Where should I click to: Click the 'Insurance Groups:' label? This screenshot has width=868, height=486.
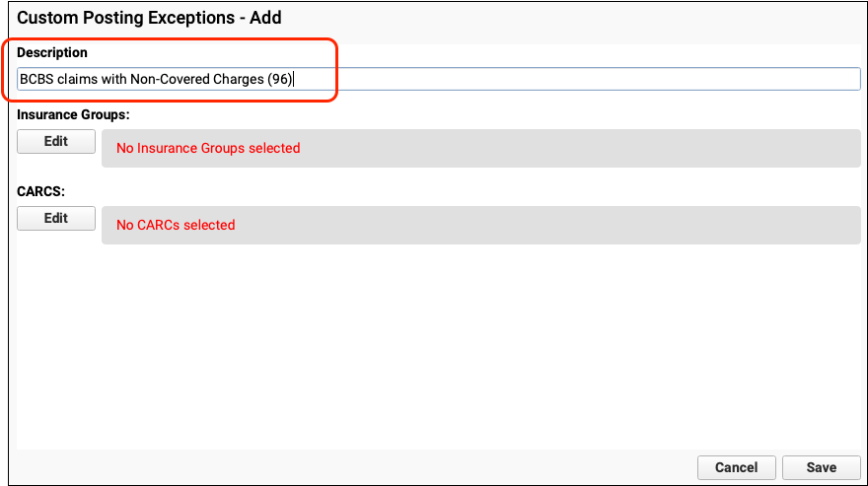pos(73,115)
